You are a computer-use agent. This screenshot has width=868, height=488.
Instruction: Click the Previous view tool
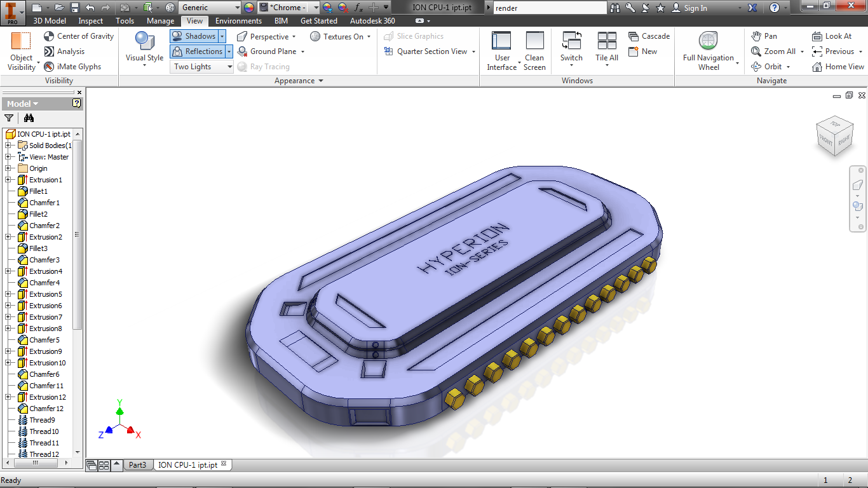pyautogui.click(x=833, y=51)
